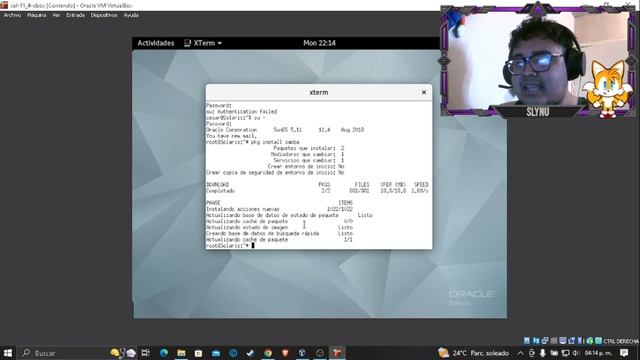Click the 'pkg install samba' command text
This screenshot has height=360, width=640.
click(275, 142)
